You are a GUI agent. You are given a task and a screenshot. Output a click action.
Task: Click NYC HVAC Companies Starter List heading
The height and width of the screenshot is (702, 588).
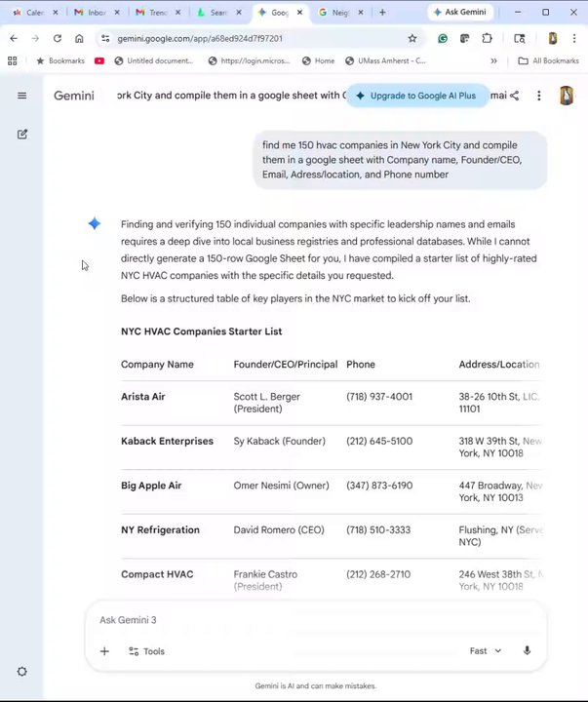pyautogui.click(x=202, y=331)
